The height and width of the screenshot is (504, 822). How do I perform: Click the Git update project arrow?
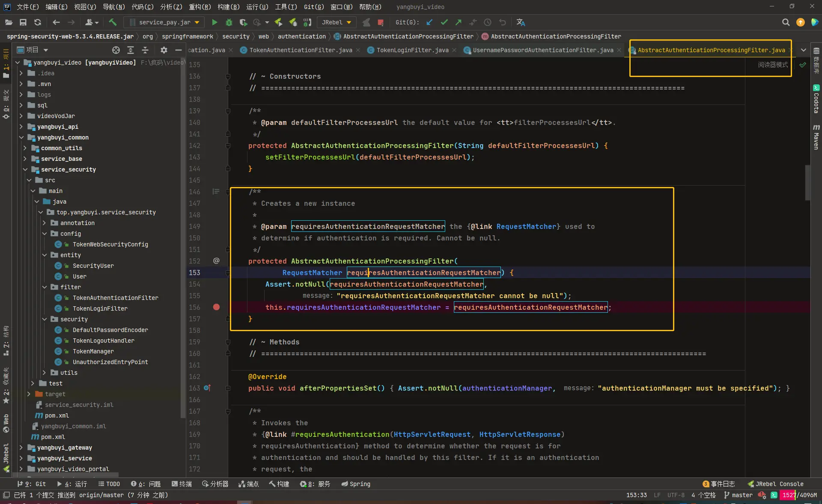coord(429,22)
